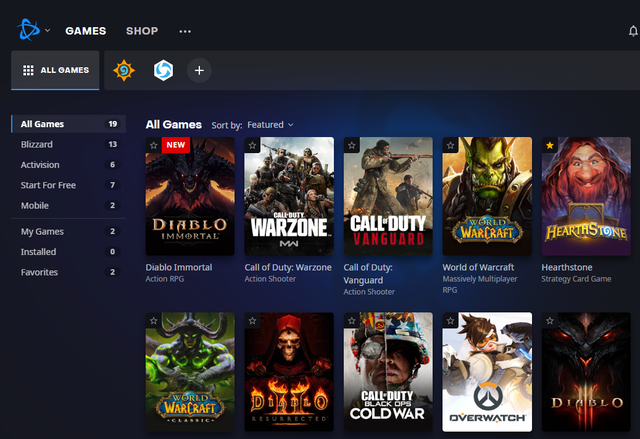
Task: Show Start For Free games
Action: [69, 185]
